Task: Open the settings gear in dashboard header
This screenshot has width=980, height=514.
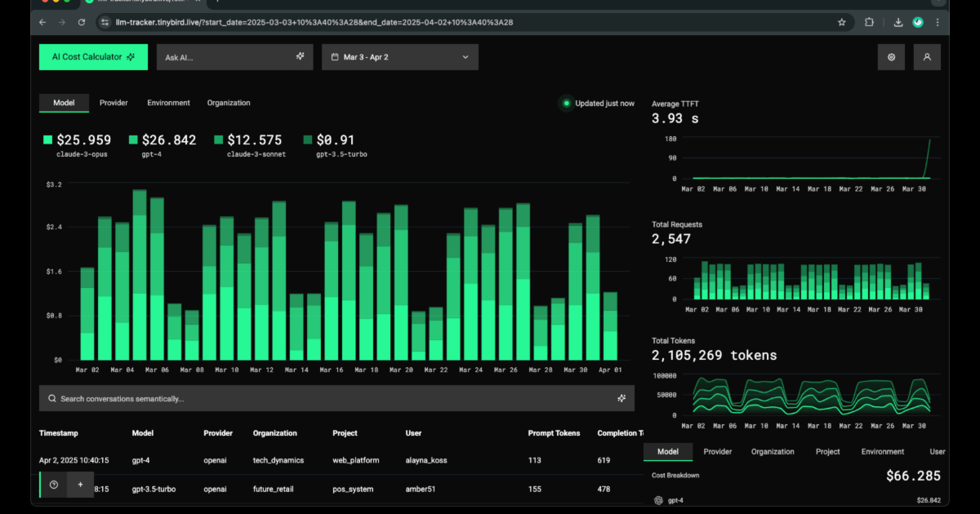Action: click(x=891, y=57)
